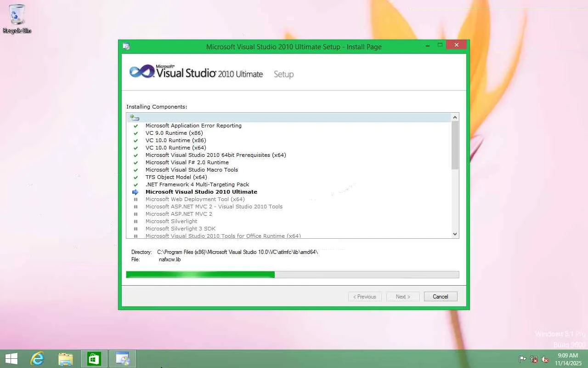588x368 pixels.
Task: Click the checkmark beside 64bit Prerequisites (x64)
Action: [136, 155]
